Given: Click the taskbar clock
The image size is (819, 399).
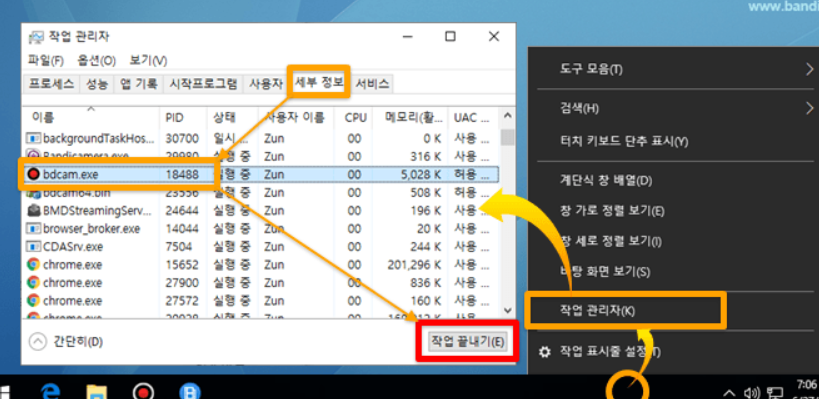Looking at the screenshot, I should click(805, 389).
